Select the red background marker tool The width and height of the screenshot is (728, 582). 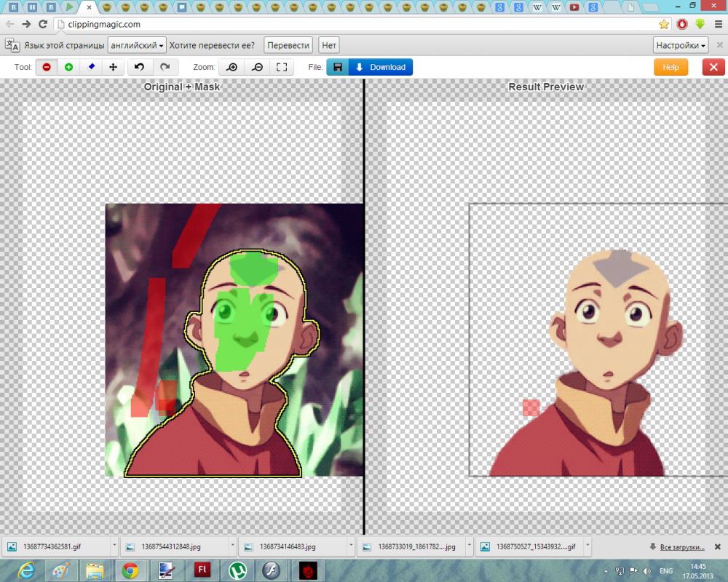pyautogui.click(x=47, y=67)
